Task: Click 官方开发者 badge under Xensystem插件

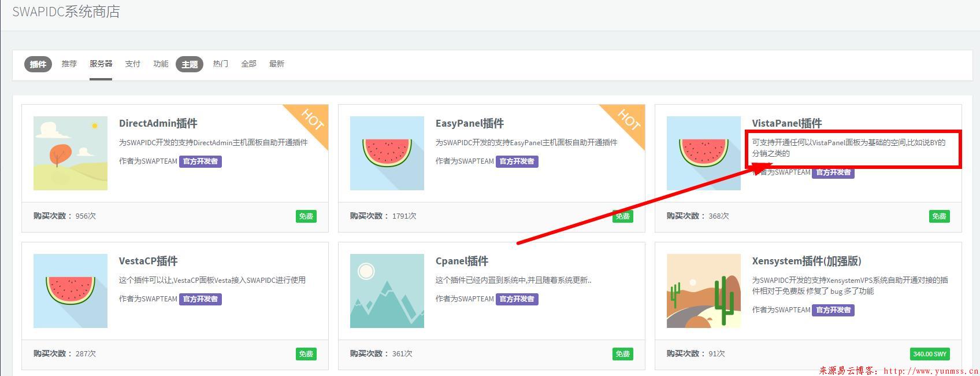Action: (833, 310)
